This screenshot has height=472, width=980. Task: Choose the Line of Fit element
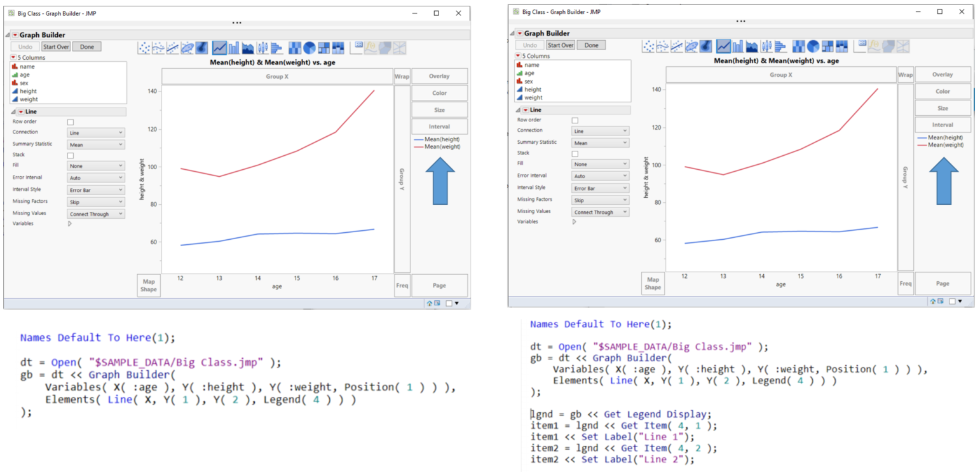[x=172, y=47]
